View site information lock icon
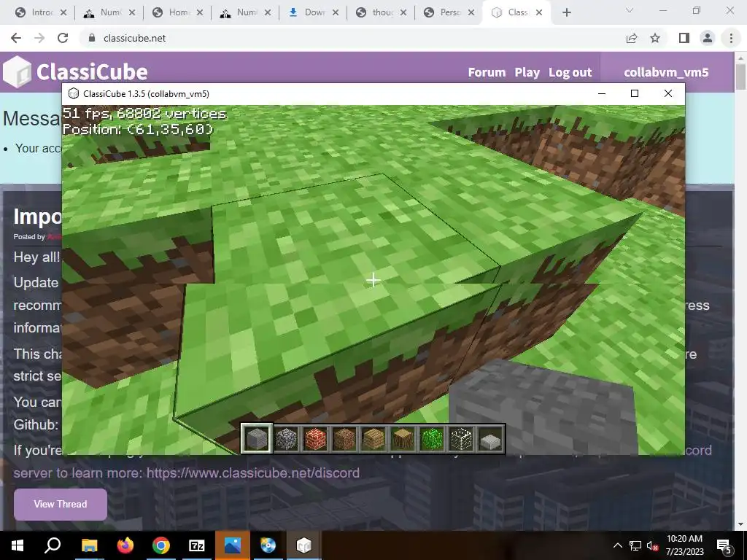Screen dimensions: 747x560 click(92, 38)
